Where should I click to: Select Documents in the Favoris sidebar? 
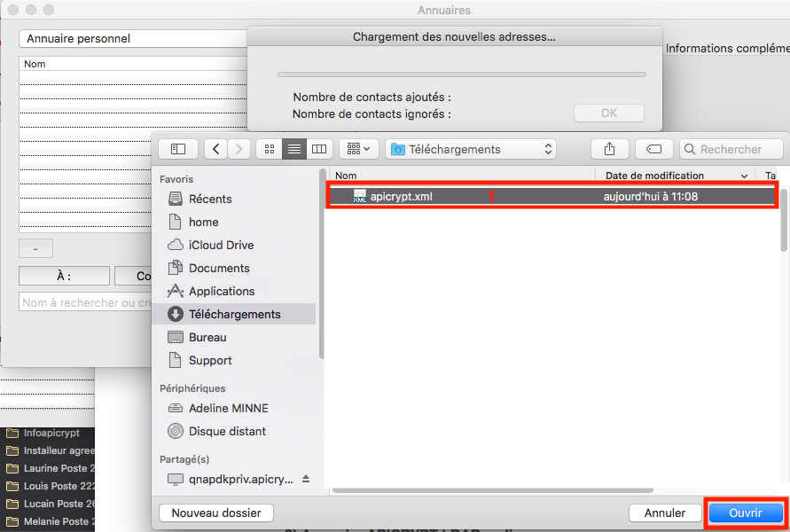point(219,268)
